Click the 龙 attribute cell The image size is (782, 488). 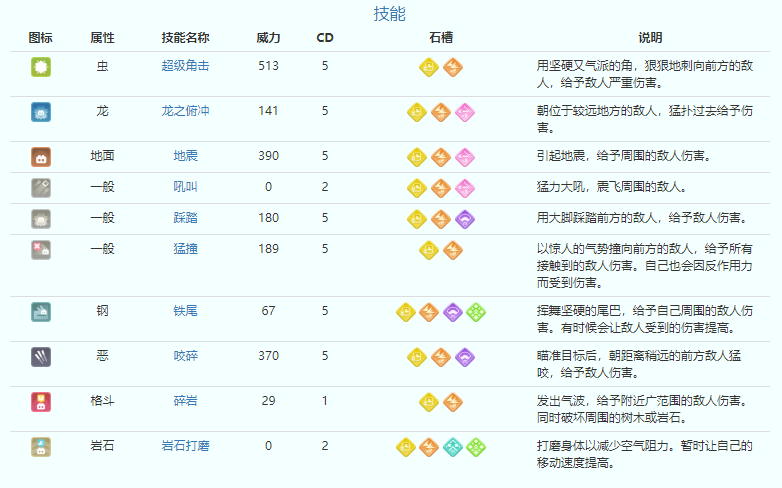coord(102,111)
